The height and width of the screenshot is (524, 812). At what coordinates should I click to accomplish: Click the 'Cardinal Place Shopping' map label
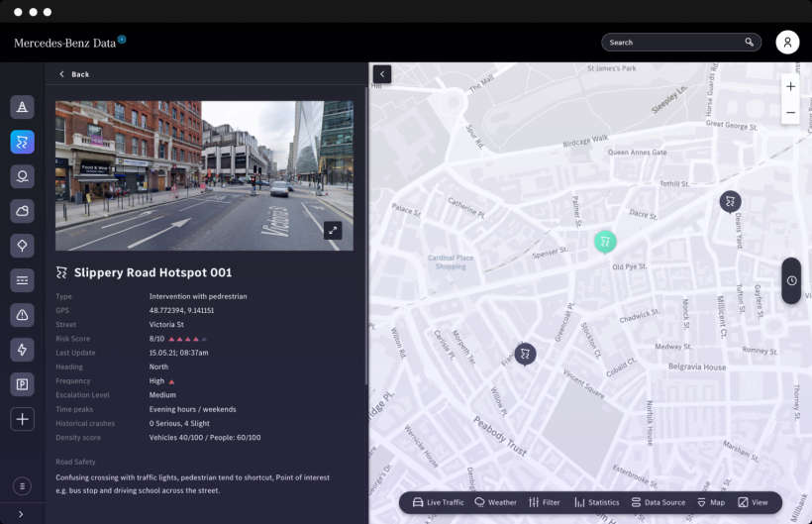[451, 262]
